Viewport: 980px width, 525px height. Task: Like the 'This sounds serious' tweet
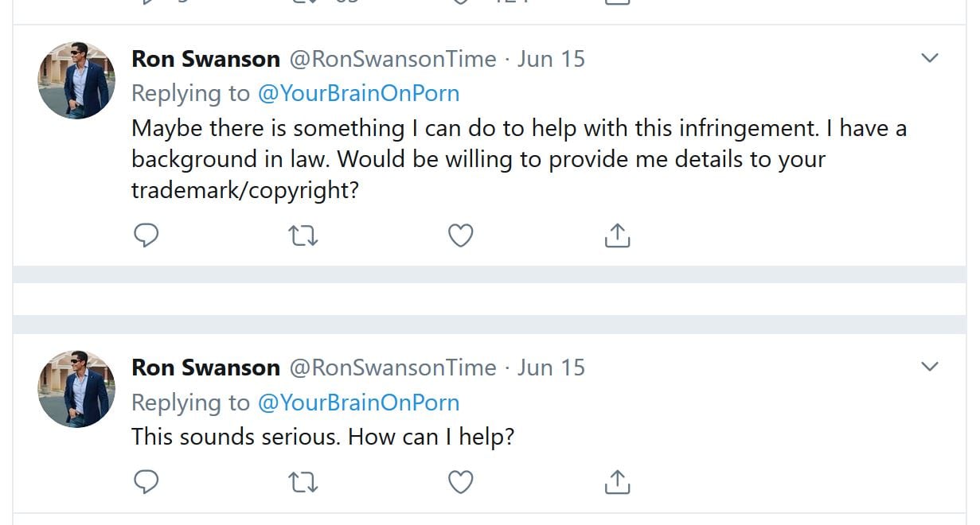pyautogui.click(x=461, y=482)
